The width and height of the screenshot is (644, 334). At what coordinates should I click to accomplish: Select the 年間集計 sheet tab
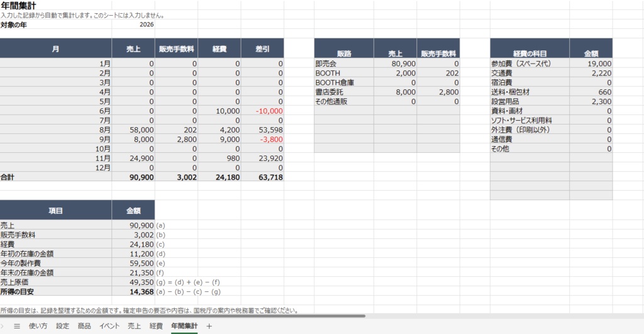click(184, 326)
